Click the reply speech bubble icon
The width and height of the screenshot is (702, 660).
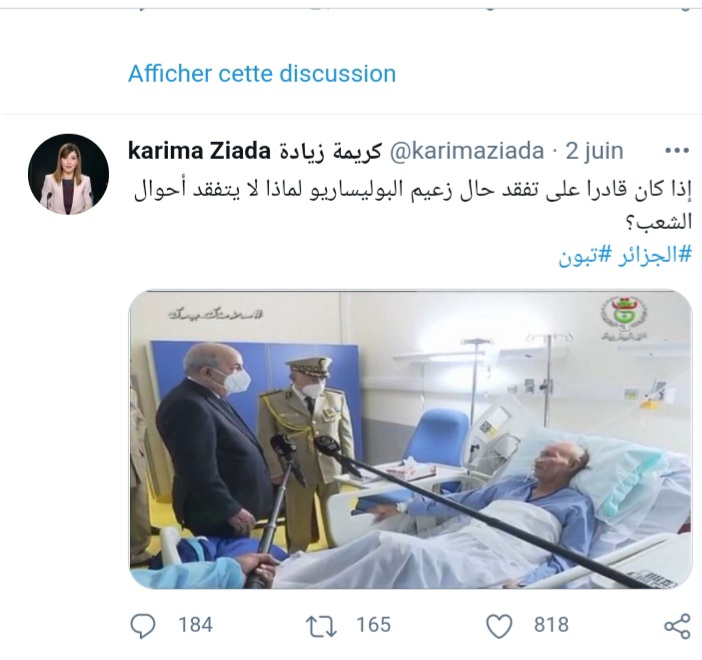pos(143,625)
